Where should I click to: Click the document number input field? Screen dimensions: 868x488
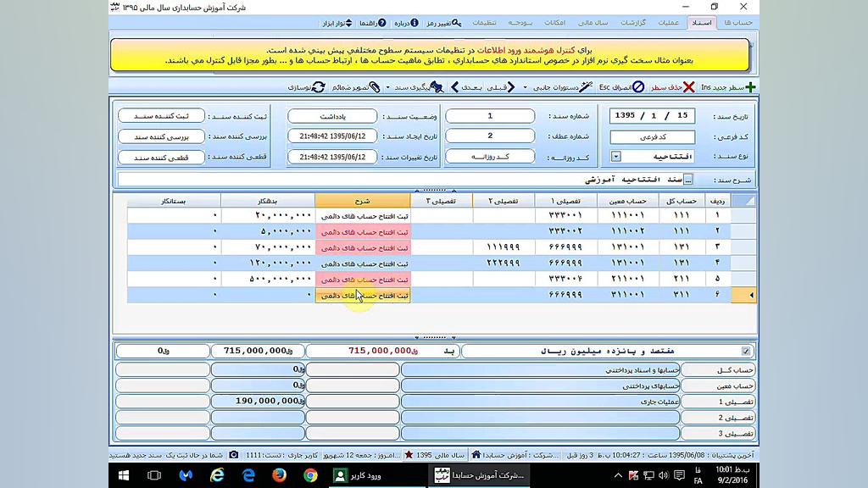(490, 116)
